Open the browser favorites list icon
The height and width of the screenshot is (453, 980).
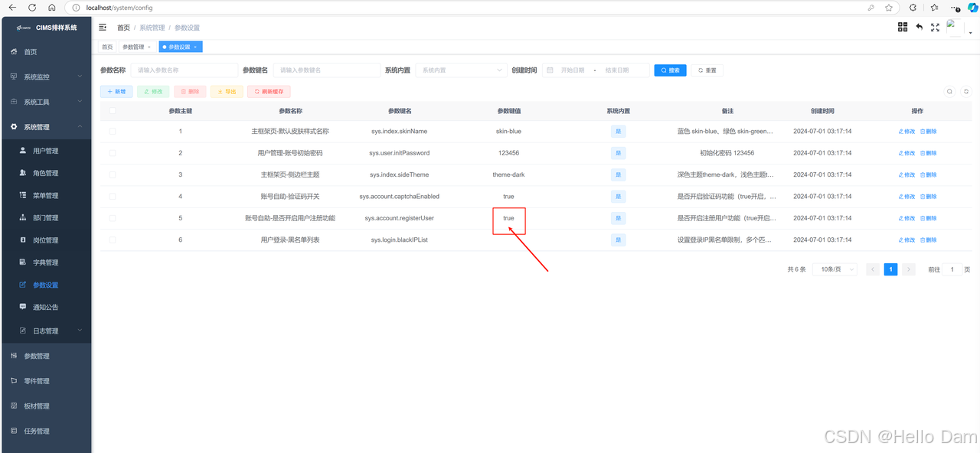(935, 7)
